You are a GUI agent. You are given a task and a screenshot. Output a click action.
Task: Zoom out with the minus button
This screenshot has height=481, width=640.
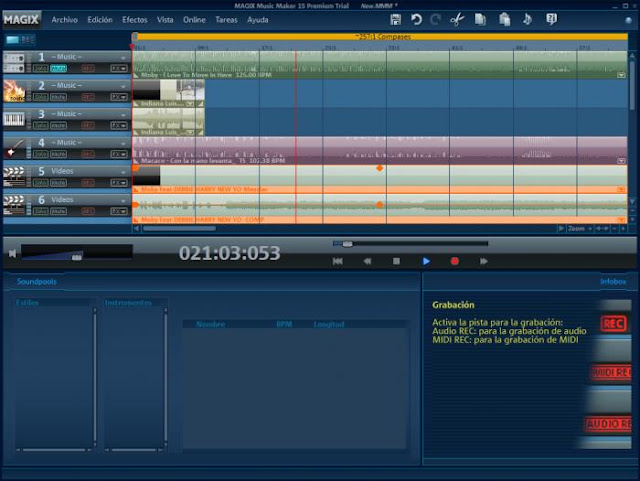point(614,229)
